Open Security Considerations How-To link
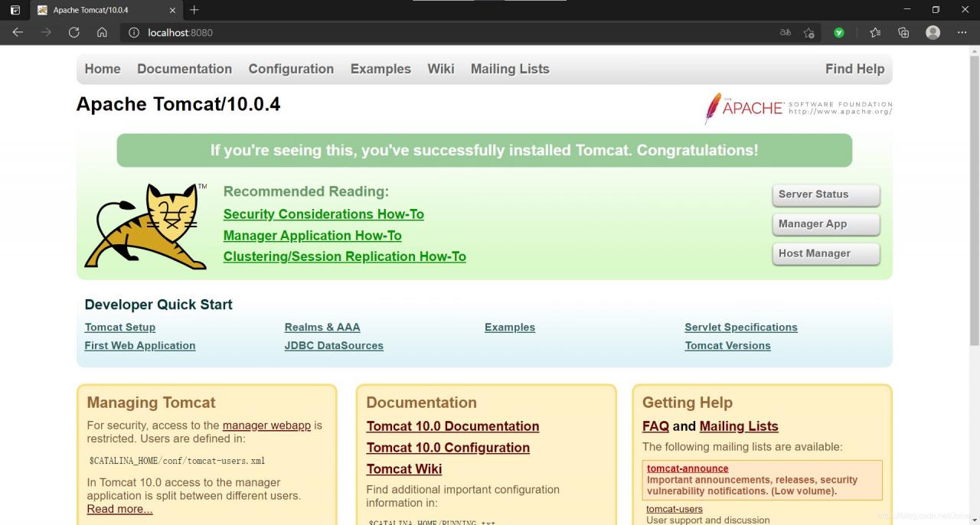 (323, 214)
